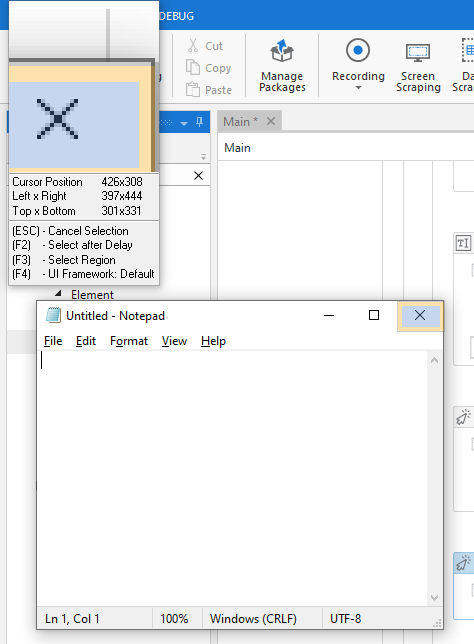Viewport: 474px width, 644px height.
Task: Open the Help menu in Notepad
Action: pos(213,341)
